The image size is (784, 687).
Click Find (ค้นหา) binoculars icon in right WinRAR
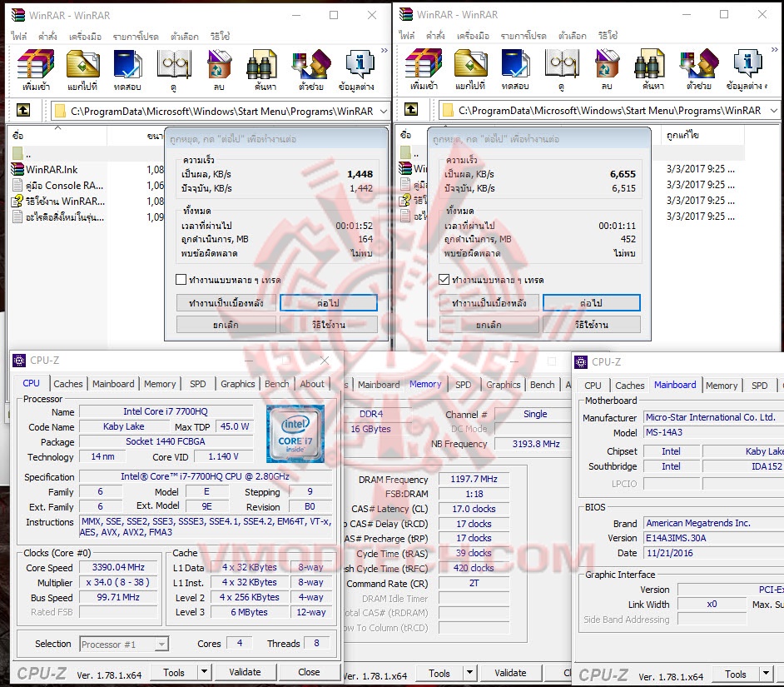pyautogui.click(x=650, y=63)
